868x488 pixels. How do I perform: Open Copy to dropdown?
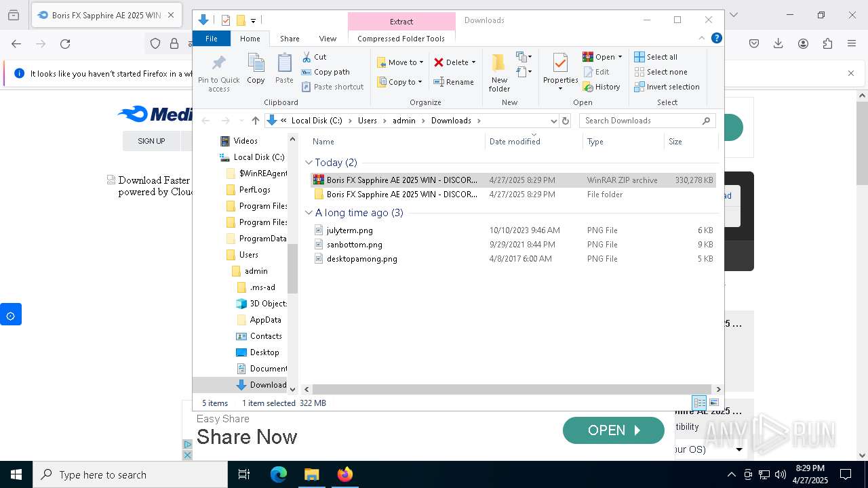pos(399,82)
